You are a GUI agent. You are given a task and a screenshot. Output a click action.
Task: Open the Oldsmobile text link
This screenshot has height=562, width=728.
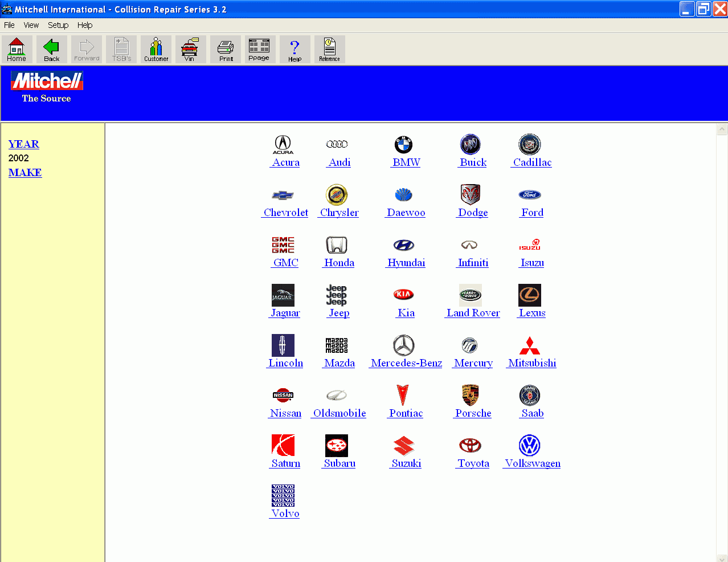(x=340, y=413)
